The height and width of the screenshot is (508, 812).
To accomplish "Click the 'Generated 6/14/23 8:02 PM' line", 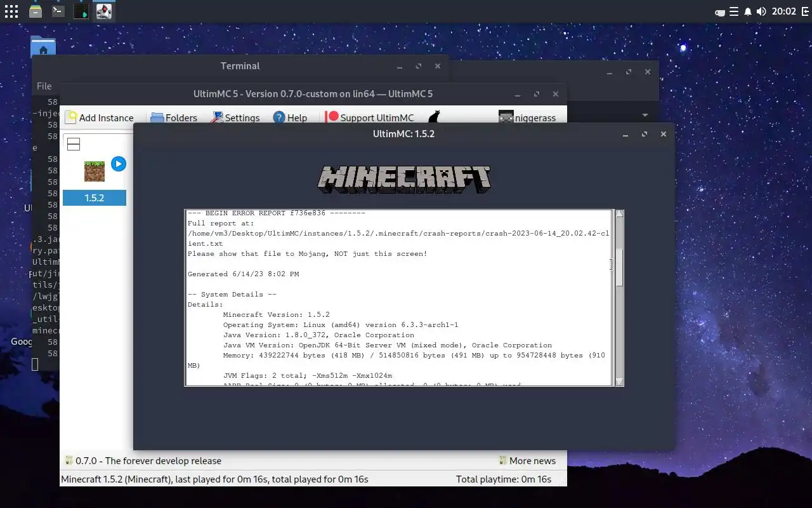I will pos(243,274).
